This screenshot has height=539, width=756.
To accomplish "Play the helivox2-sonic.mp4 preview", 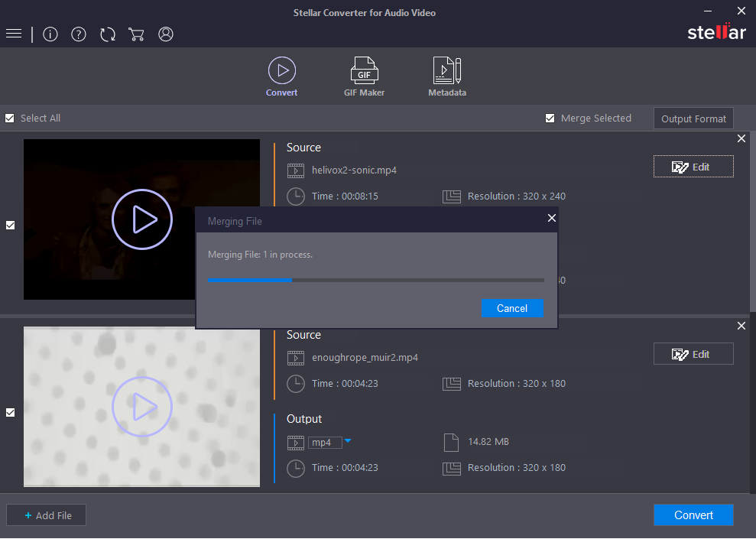I will (x=141, y=219).
